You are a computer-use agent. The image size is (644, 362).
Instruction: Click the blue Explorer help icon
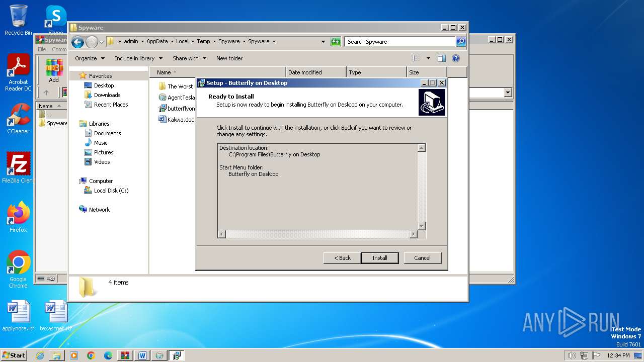pyautogui.click(x=456, y=58)
